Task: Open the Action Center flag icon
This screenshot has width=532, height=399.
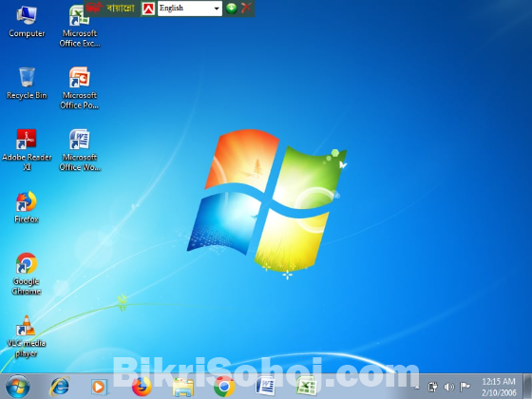Action: (x=465, y=387)
